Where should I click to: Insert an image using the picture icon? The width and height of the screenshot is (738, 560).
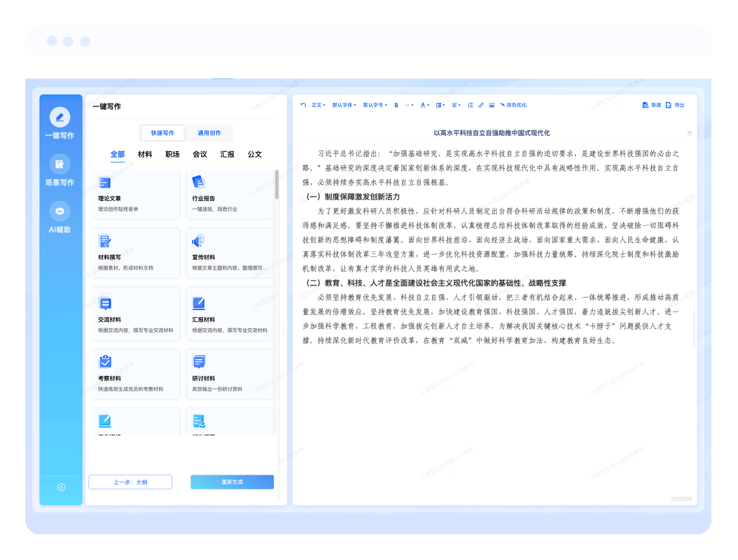tap(492, 105)
